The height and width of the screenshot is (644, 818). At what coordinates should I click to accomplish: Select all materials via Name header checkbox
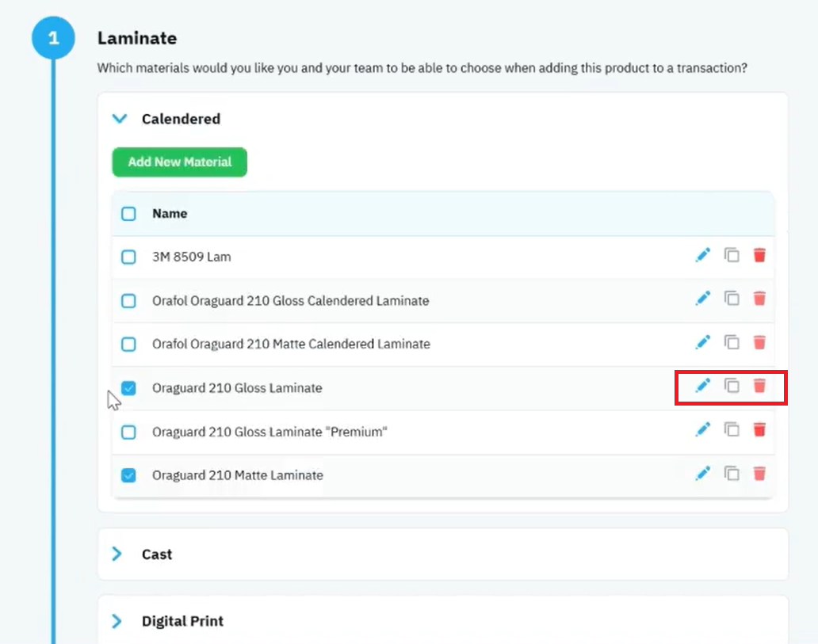(x=128, y=214)
